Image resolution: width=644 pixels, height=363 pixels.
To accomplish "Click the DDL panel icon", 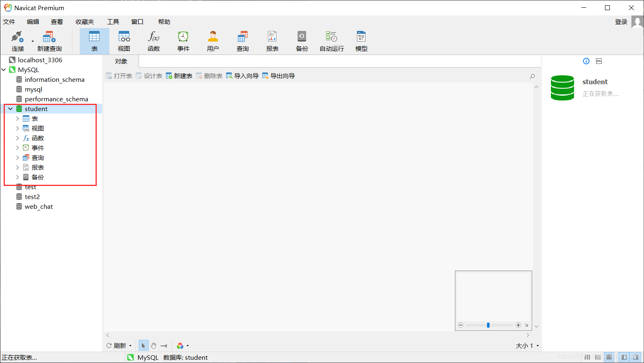I will coord(599,61).
